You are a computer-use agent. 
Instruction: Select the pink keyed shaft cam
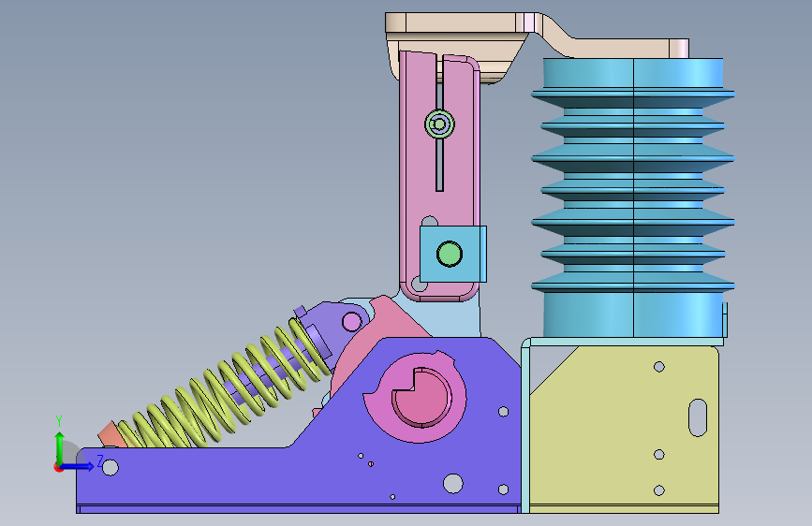[x=417, y=396]
